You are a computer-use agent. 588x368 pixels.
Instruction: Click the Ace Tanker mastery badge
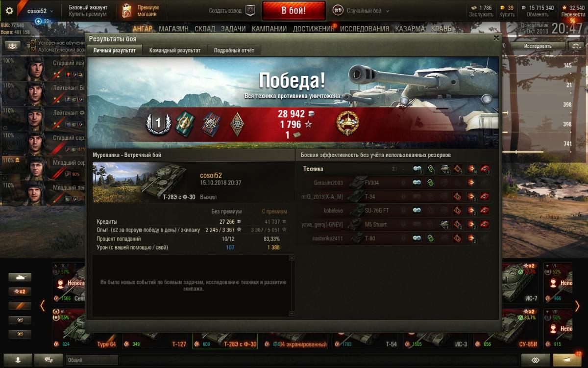click(347, 124)
